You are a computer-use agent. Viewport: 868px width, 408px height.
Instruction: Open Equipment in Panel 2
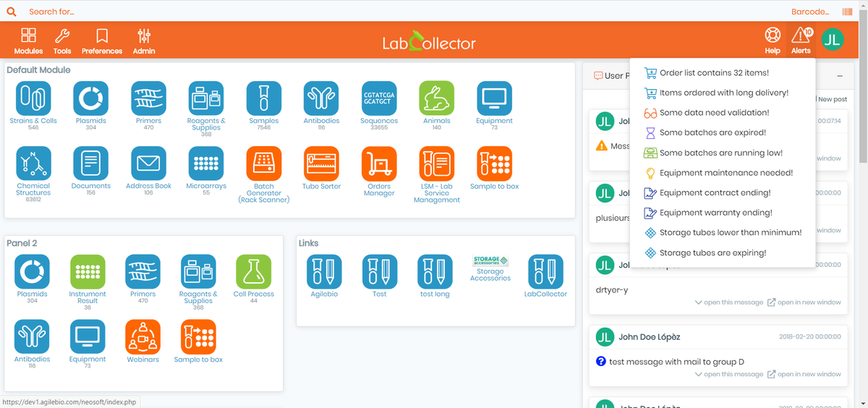pos(88,337)
